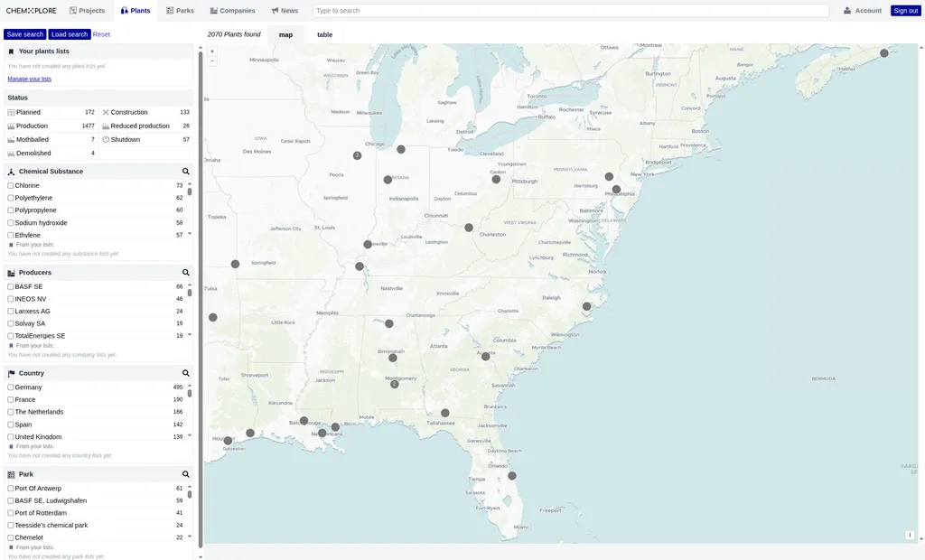Image resolution: width=925 pixels, height=560 pixels.
Task: Click the left sidebar vertical scrollbar
Action: (201, 301)
